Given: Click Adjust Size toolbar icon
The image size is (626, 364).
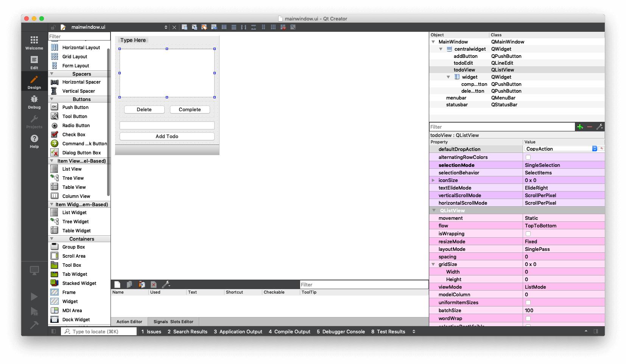Looking at the screenshot, I should 293,27.
